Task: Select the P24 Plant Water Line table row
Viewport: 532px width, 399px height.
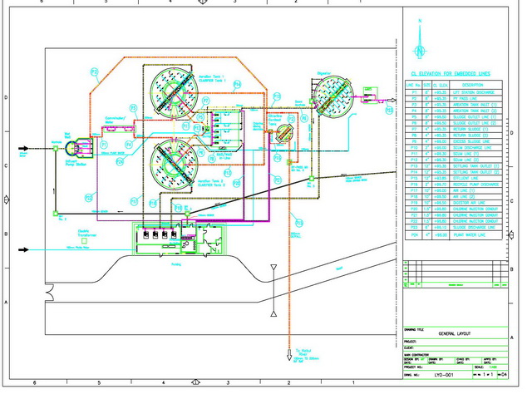Action: [x=454, y=236]
